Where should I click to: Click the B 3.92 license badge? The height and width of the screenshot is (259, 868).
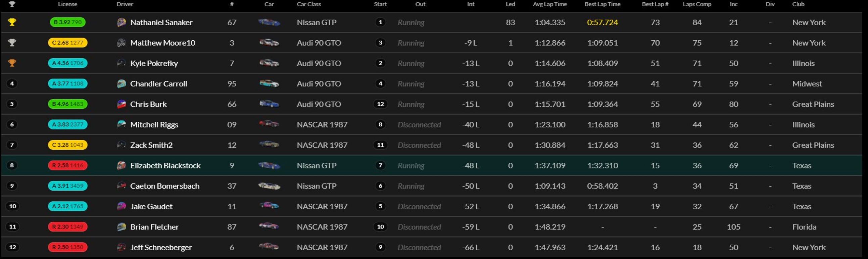(x=67, y=22)
